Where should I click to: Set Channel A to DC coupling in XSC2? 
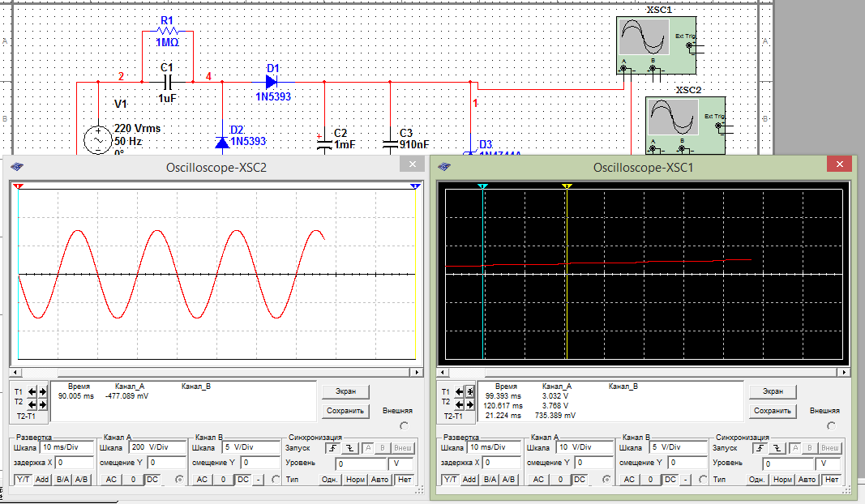pyautogui.click(x=152, y=479)
